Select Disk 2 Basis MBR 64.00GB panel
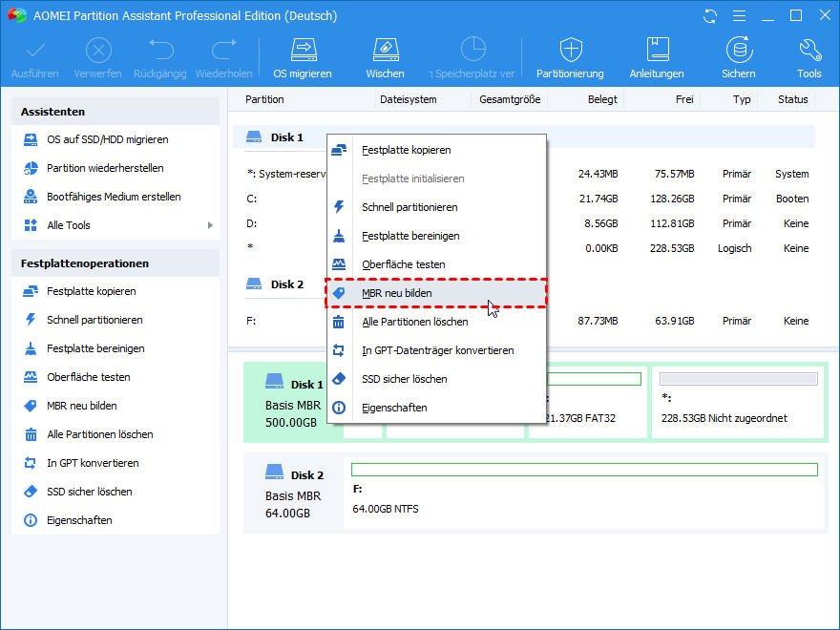This screenshot has width=840, height=630. click(x=294, y=493)
